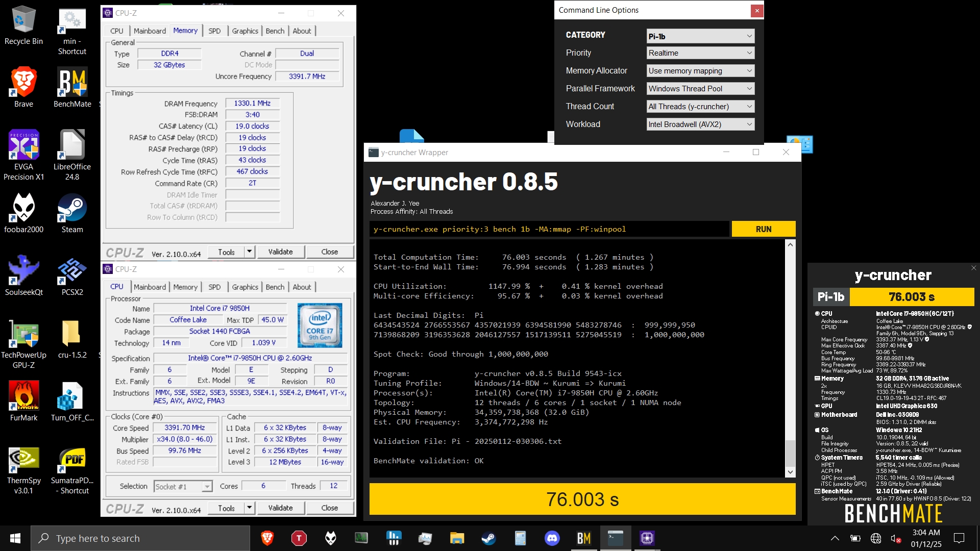
Task: Click the Brave icon in the taskbar
Action: [267, 538]
